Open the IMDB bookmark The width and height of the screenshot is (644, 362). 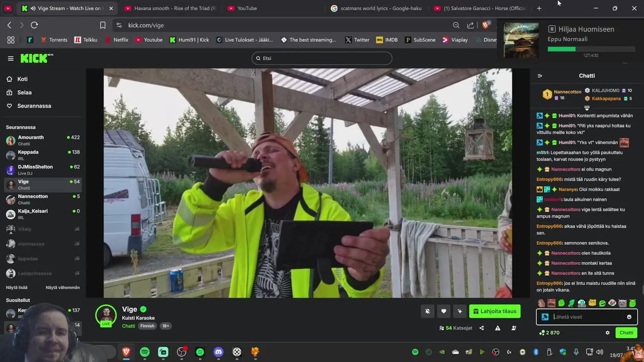pyautogui.click(x=387, y=40)
